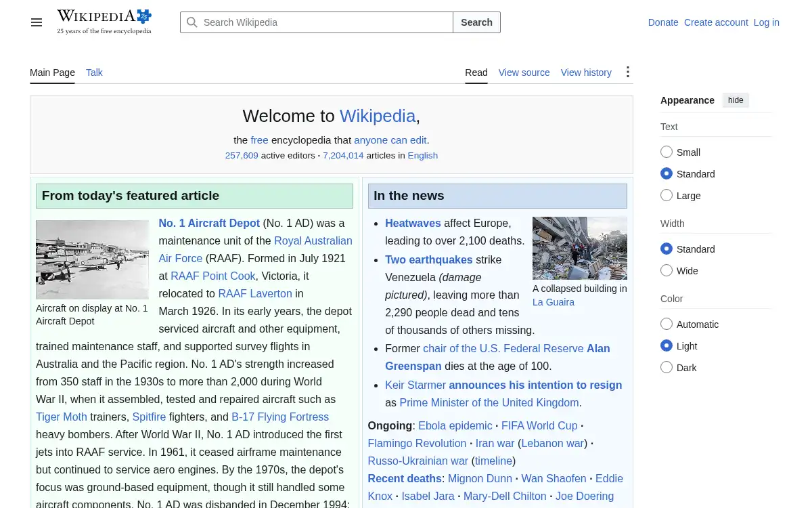Screen dimensions: 812x508
Task: Click the 'anyone can edit' link
Action: (390, 140)
